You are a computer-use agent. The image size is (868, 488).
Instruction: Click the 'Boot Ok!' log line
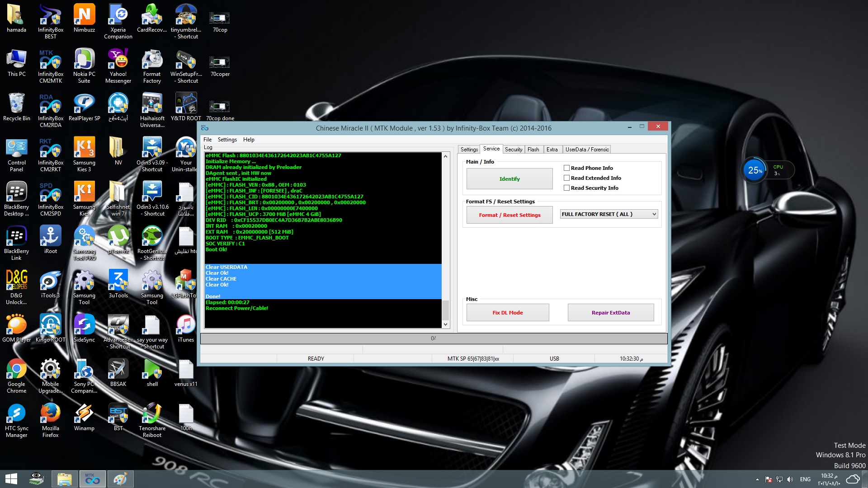(x=217, y=249)
